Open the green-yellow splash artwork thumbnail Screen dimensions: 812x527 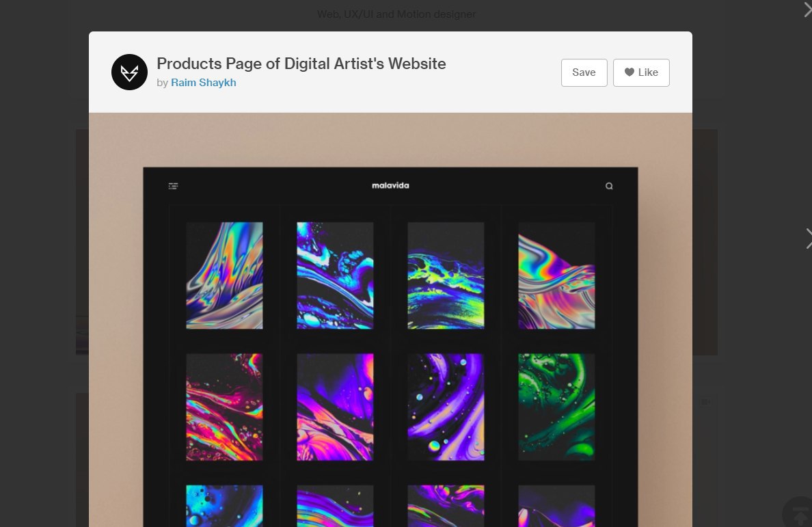446,275
